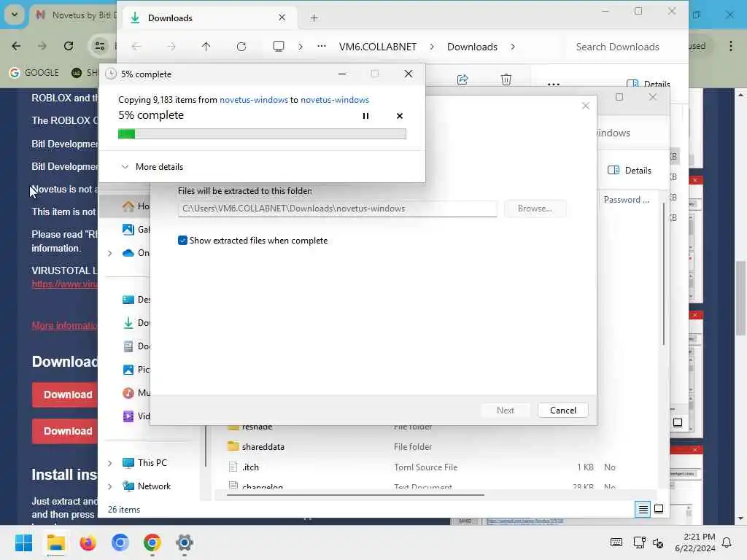Expand the Network tree node
747x560 pixels.
click(x=110, y=486)
